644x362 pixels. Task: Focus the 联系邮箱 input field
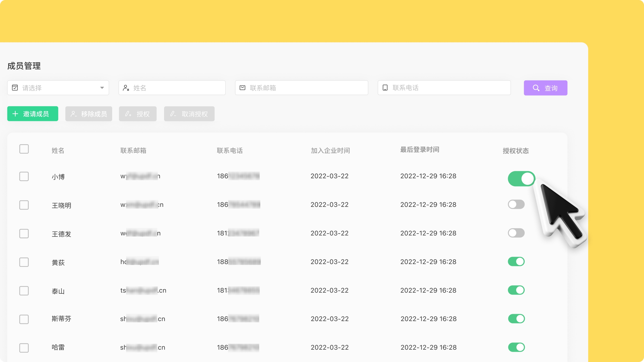tap(301, 88)
